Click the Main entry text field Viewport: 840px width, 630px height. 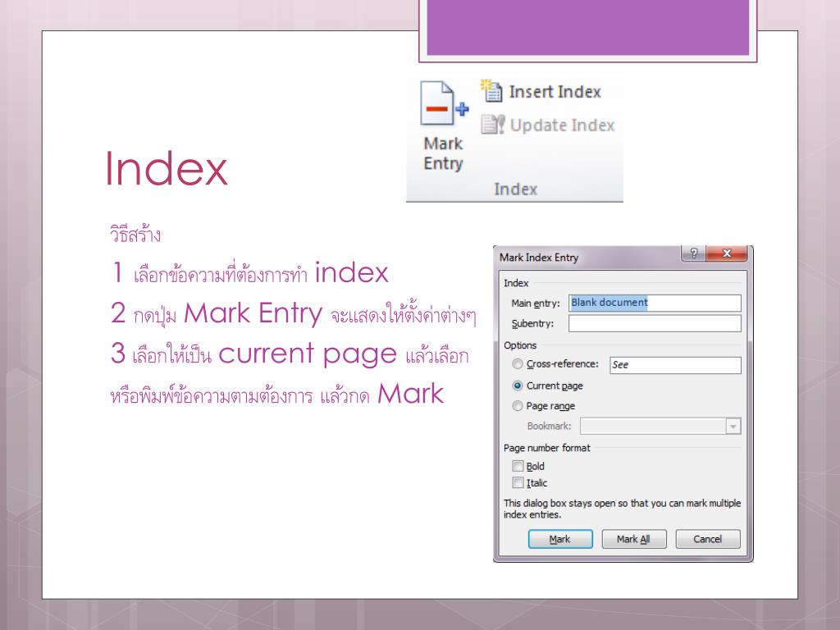coord(655,303)
